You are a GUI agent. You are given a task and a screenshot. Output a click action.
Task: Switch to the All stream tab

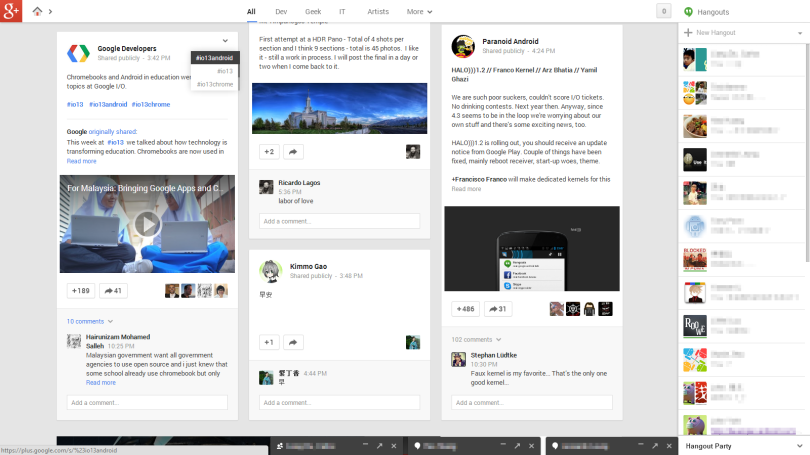pos(251,11)
